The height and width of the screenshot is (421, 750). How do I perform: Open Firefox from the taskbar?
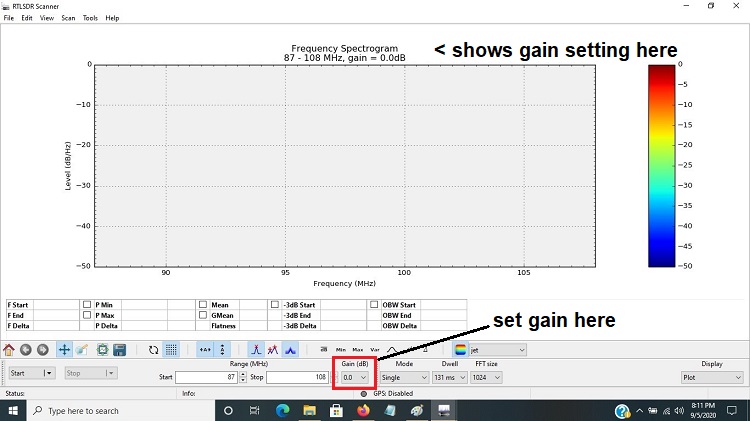[362, 411]
